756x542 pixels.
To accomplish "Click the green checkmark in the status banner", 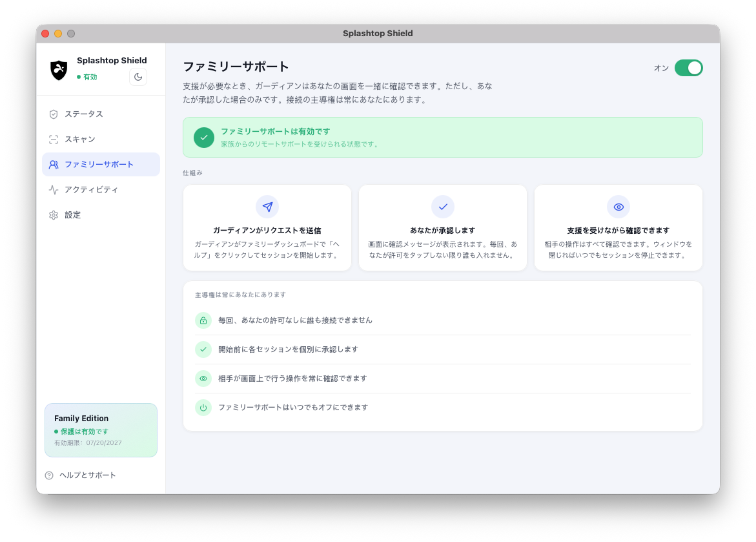I will [204, 138].
